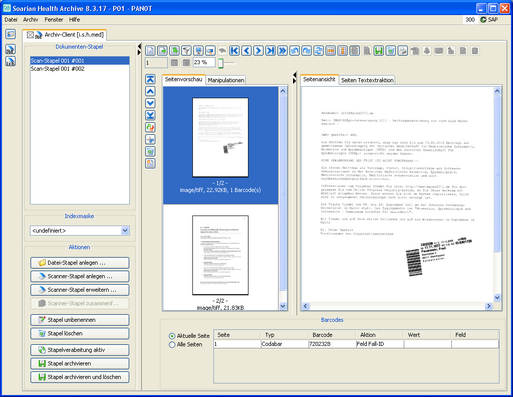Collapse the preview pane with splitter arrows
Viewport: 513px width, 397px height.
point(294,78)
